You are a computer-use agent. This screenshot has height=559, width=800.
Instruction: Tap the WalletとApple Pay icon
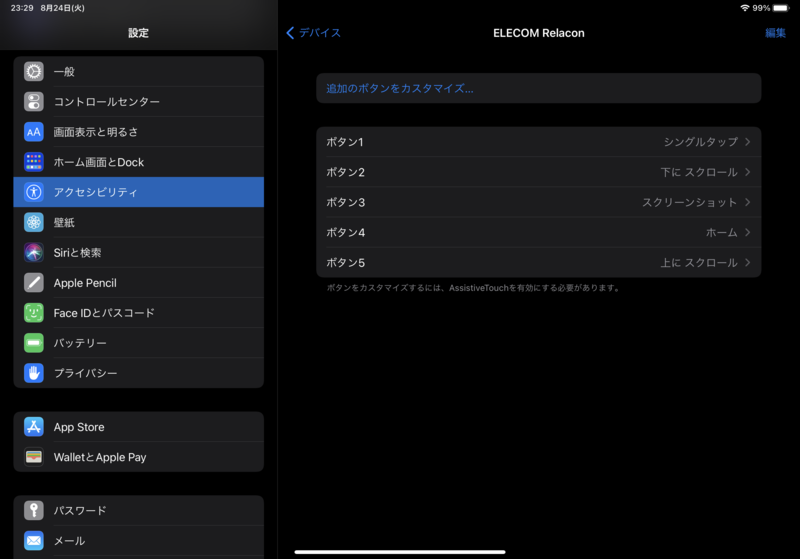click(x=34, y=457)
